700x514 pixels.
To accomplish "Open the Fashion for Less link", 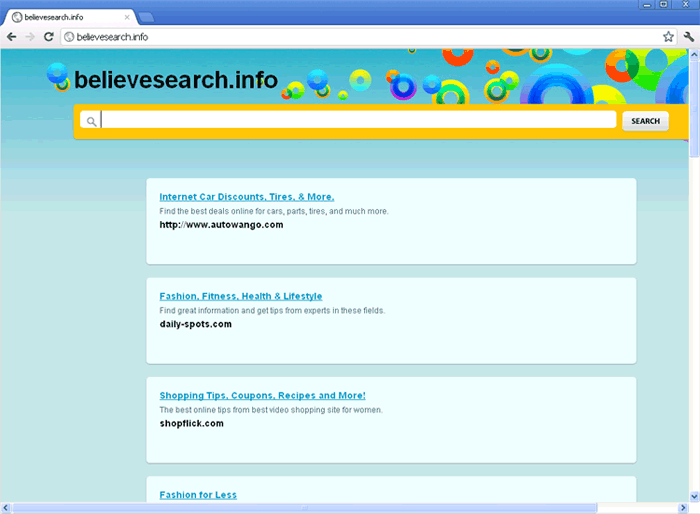I will click(198, 495).
